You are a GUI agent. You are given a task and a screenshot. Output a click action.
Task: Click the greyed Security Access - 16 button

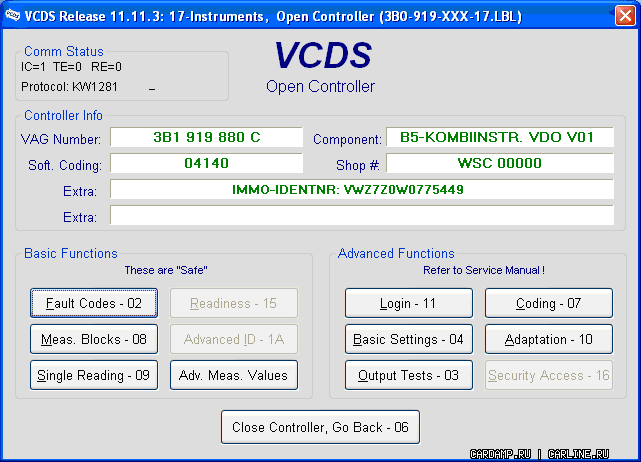(x=549, y=375)
